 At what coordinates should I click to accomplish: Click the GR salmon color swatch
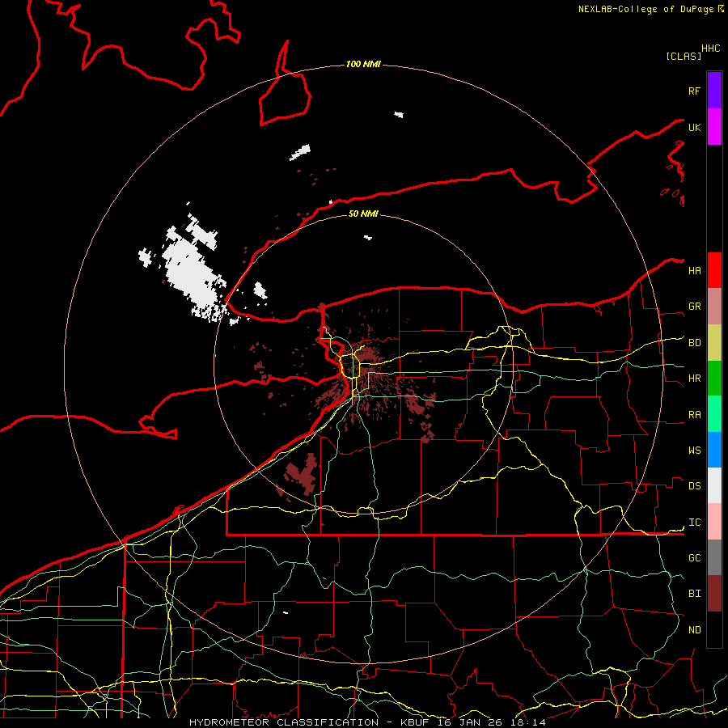pos(714,307)
